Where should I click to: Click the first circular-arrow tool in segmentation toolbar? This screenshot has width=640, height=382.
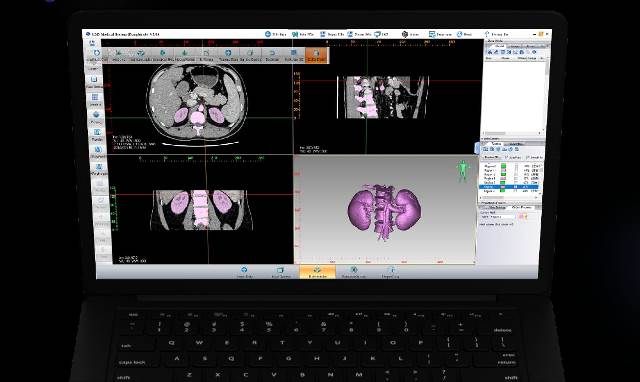pyautogui.click(x=96, y=53)
